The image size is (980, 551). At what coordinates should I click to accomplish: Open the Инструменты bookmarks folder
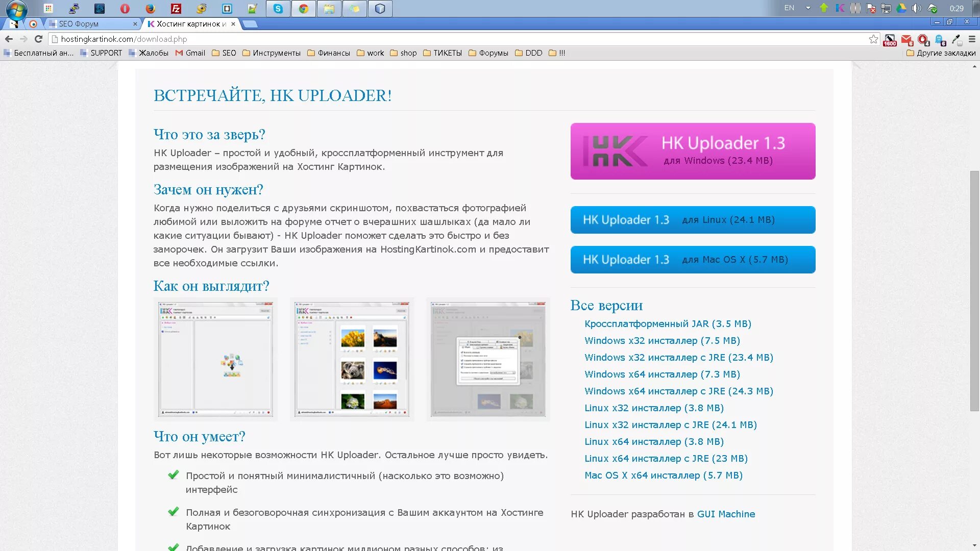tap(272, 53)
